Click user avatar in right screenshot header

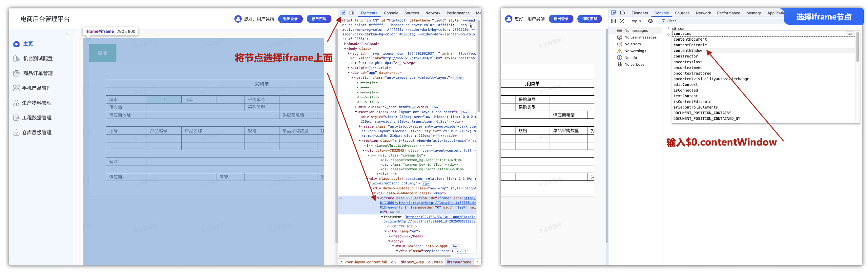pos(509,19)
